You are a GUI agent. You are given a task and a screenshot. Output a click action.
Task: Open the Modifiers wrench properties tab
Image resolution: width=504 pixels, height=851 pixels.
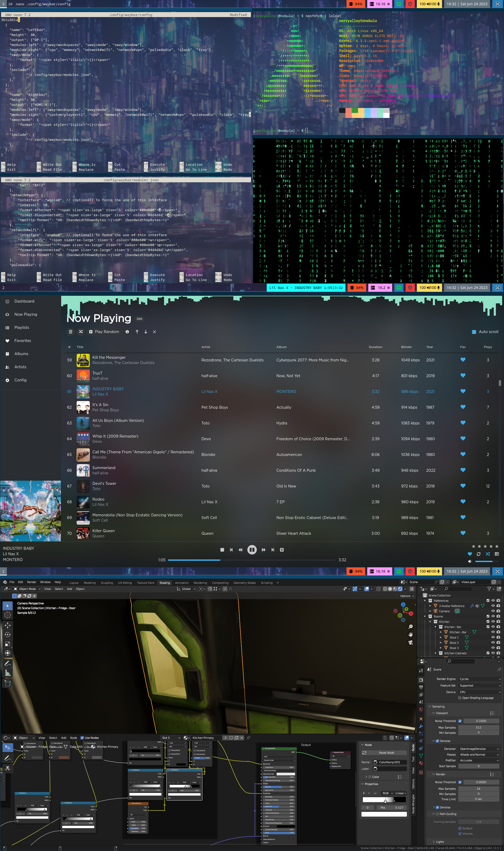pos(421,726)
